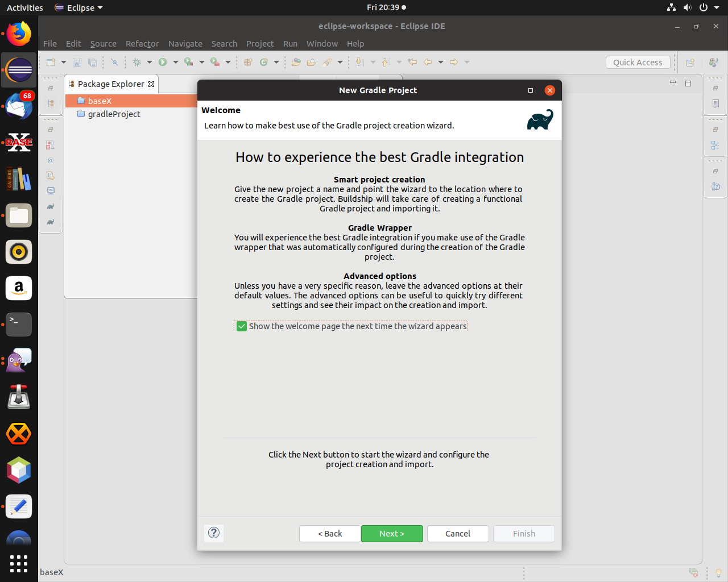Click the Quick Access search field

(638, 63)
